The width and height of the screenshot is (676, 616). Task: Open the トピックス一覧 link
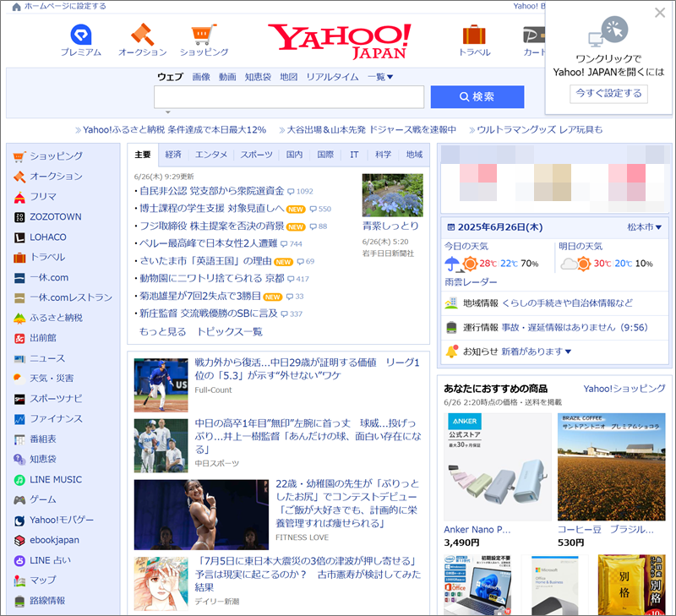[x=230, y=331]
